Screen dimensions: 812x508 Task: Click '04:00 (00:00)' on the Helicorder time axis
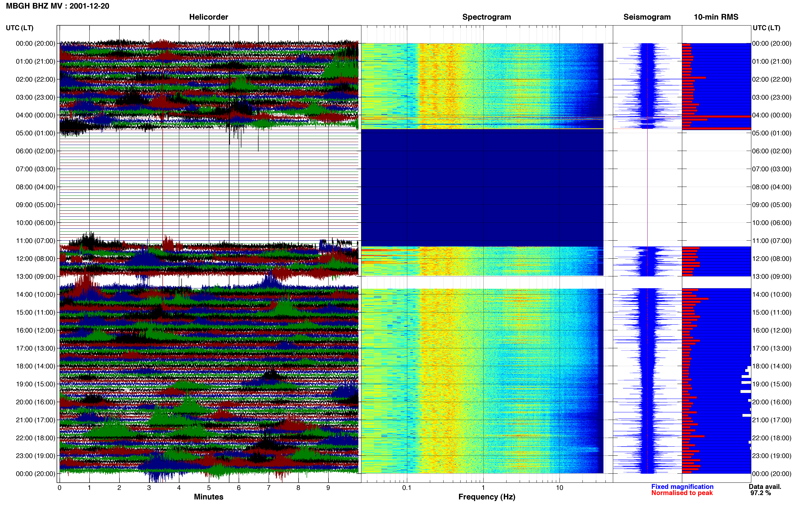[35, 115]
